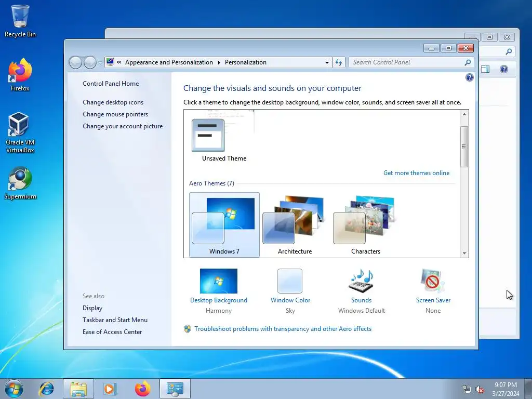Select Appearance and Personalization breadcrumb
Viewport: 532px width, 399px height.
click(169, 62)
